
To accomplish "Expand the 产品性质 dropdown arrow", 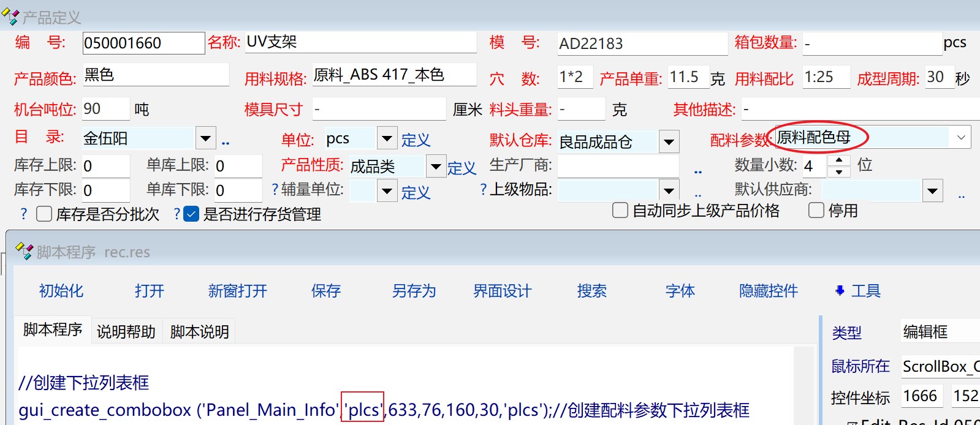I will coord(435,166).
